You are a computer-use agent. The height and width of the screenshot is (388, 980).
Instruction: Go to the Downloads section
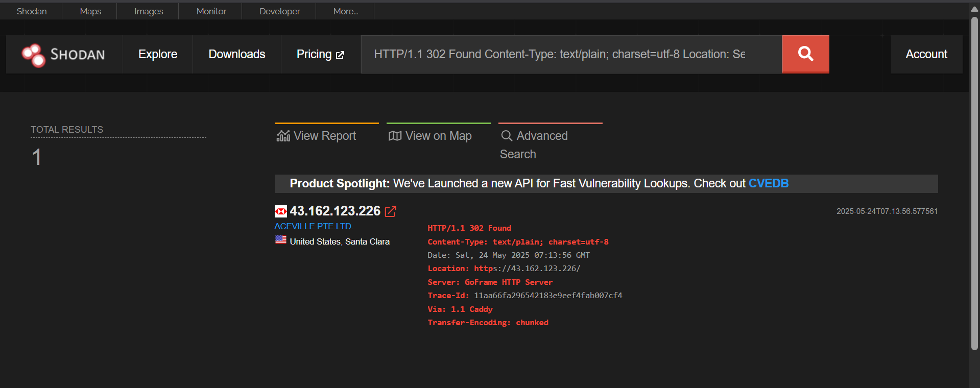(x=237, y=54)
